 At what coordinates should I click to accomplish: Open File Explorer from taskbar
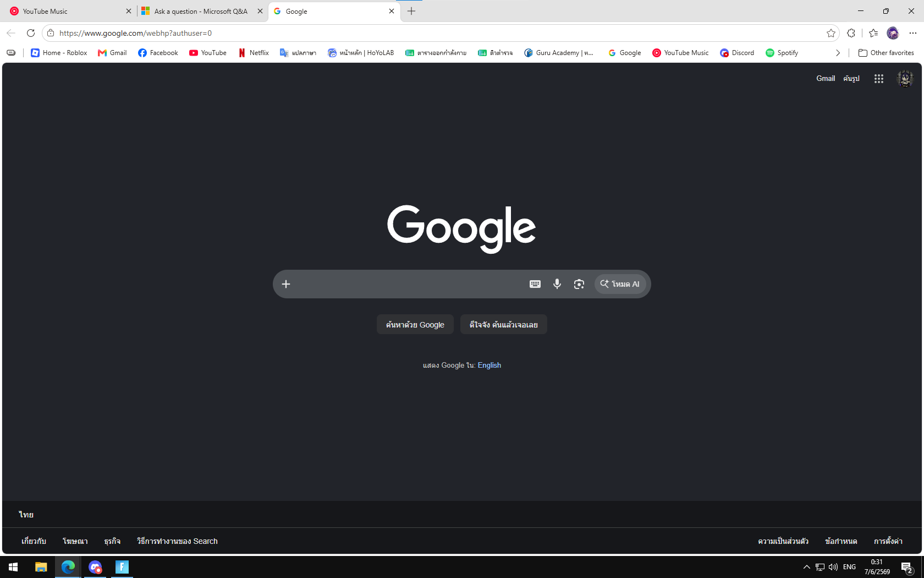pos(41,567)
